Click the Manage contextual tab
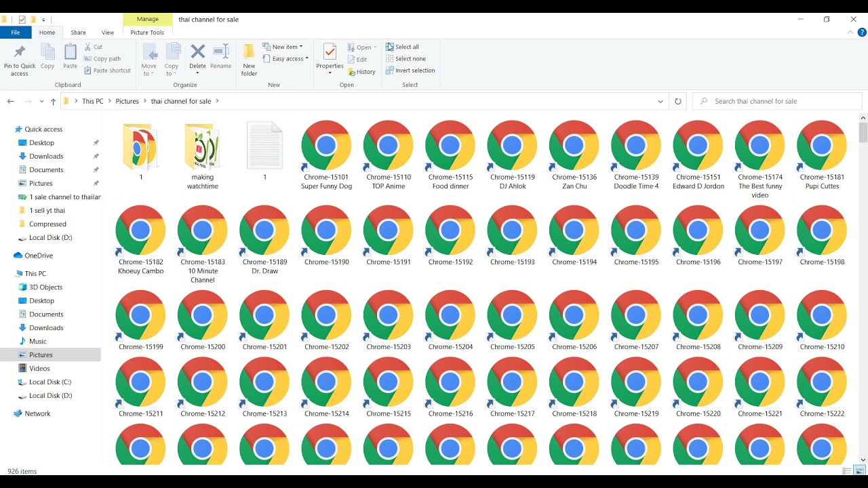The image size is (868, 488). [147, 20]
